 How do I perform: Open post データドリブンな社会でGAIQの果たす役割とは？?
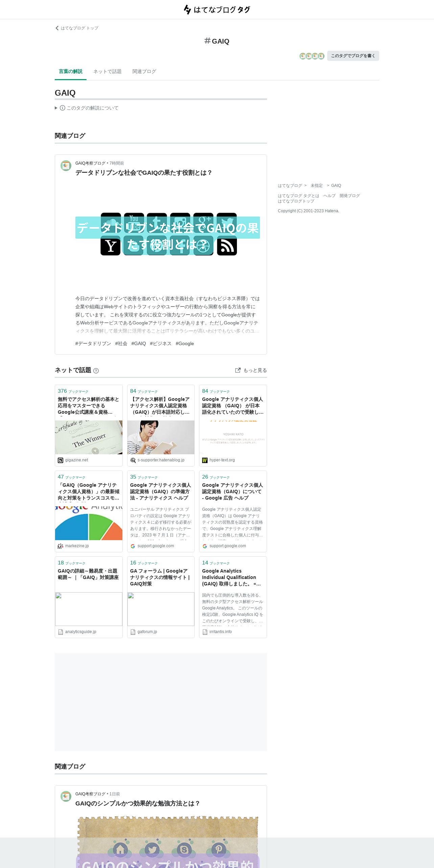[144, 173]
